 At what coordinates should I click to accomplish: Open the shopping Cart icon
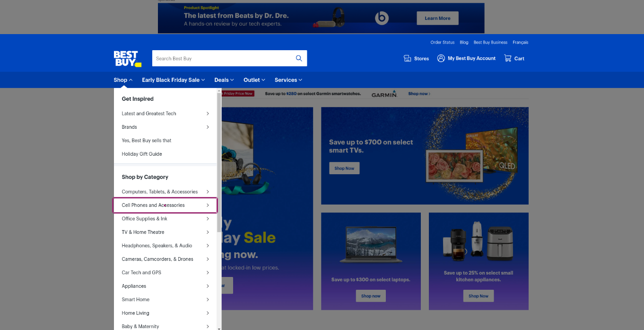[508, 58]
